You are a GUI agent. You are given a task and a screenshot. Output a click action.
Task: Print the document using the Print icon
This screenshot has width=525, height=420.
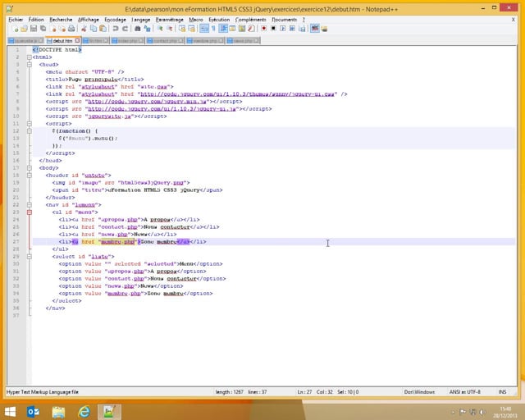coord(71,29)
